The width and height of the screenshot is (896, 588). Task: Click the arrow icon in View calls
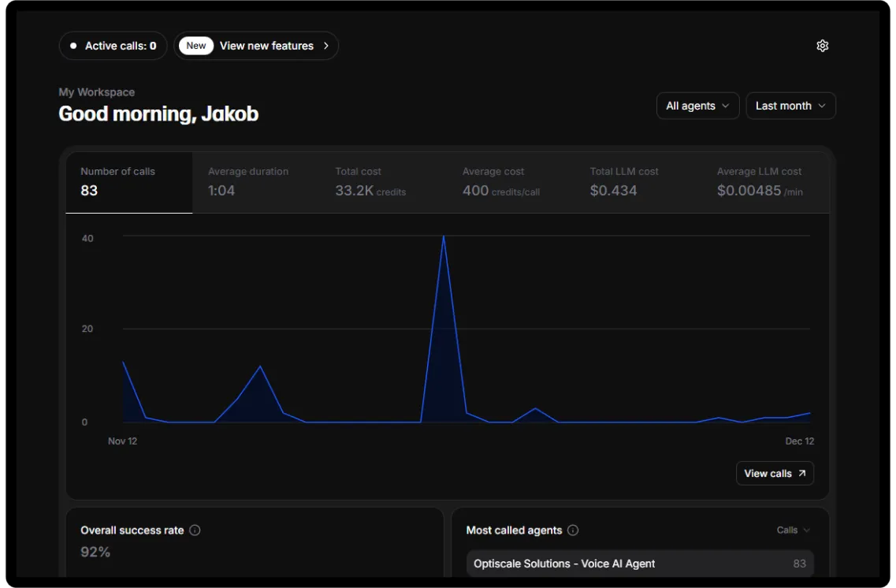[802, 474]
